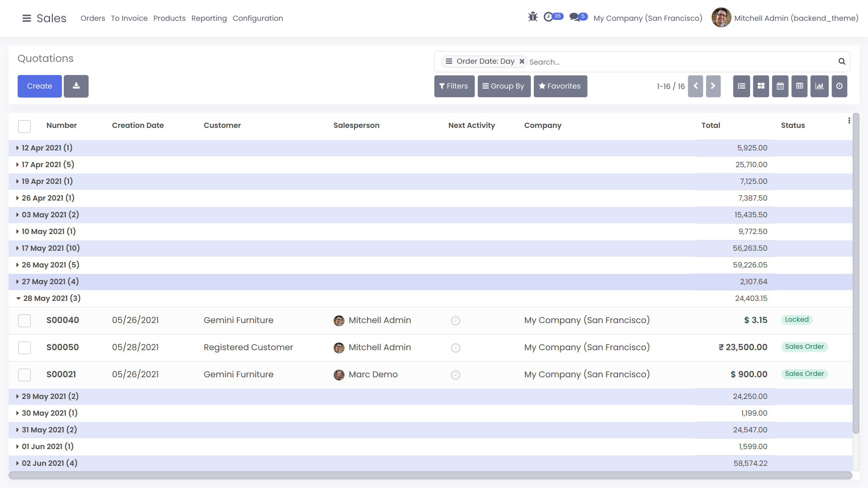Check the box for order S00040
The image size is (868, 488).
click(24, 321)
